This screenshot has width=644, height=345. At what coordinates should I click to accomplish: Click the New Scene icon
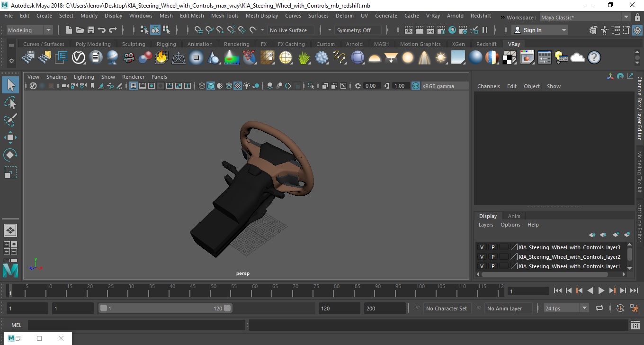69,30
